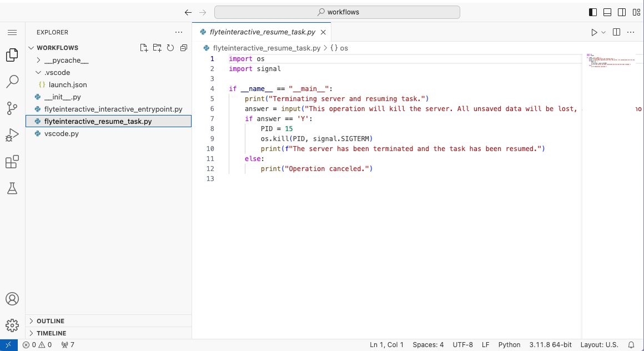Open the Source Control view
The height and width of the screenshot is (351, 644).
click(12, 108)
